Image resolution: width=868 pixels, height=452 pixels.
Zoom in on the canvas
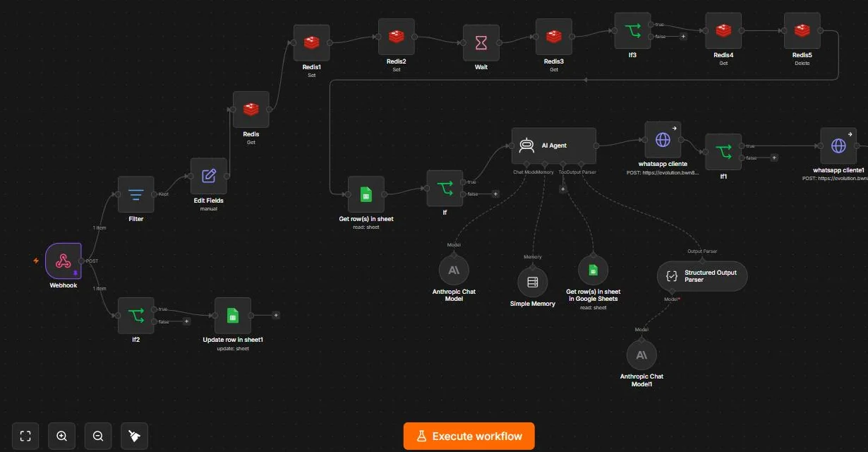[x=62, y=436]
